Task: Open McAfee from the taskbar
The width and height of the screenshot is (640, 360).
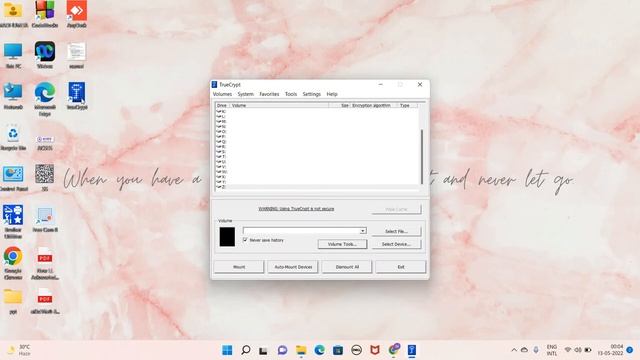Action: click(x=375, y=350)
